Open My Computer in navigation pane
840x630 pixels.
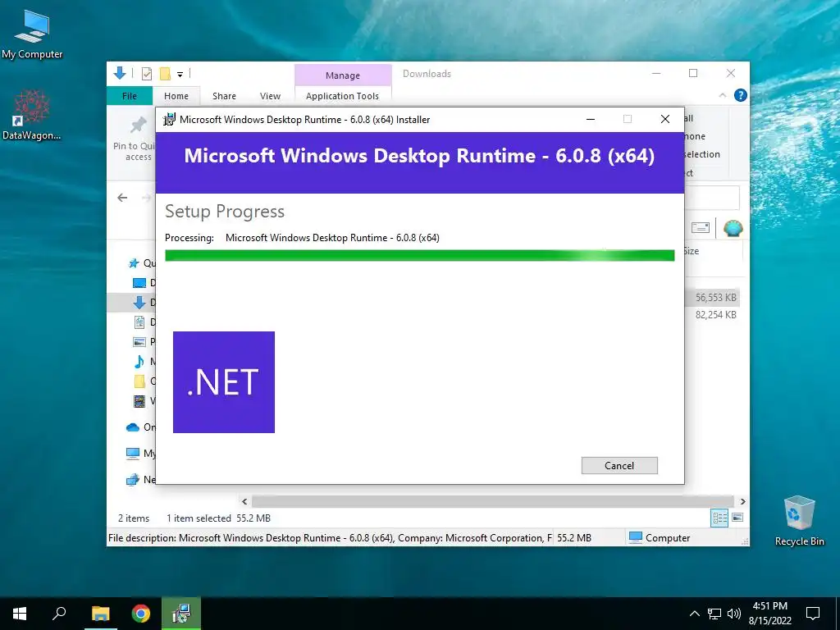coord(132,453)
